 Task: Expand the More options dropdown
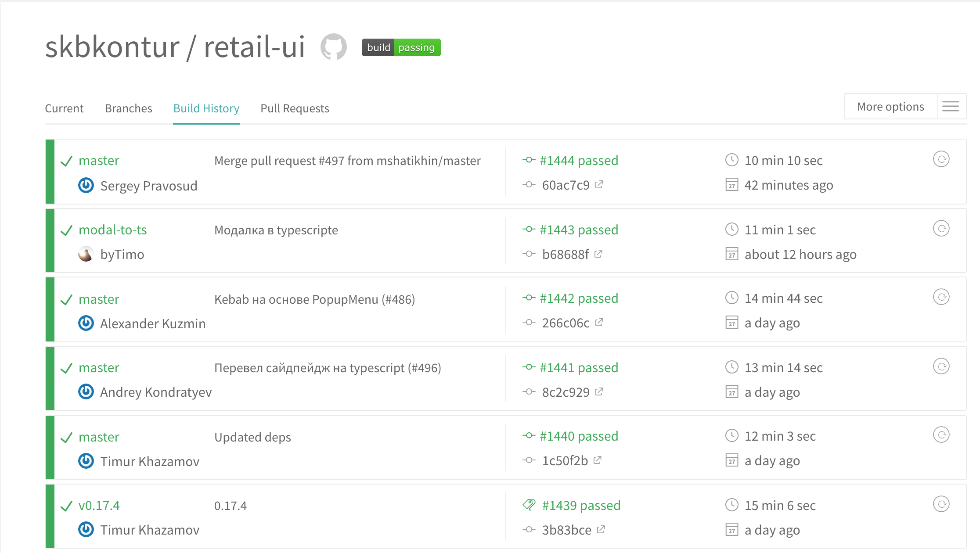[x=890, y=107]
